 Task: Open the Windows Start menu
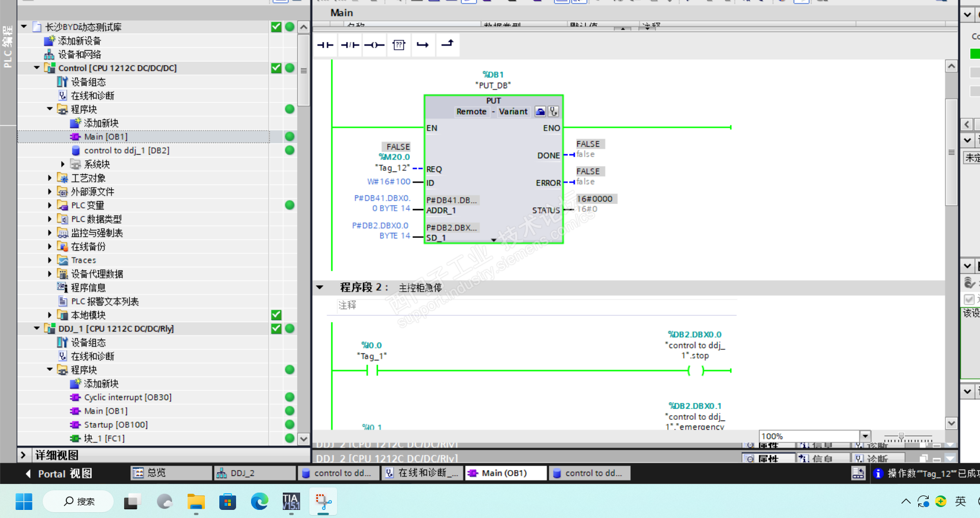click(24, 501)
